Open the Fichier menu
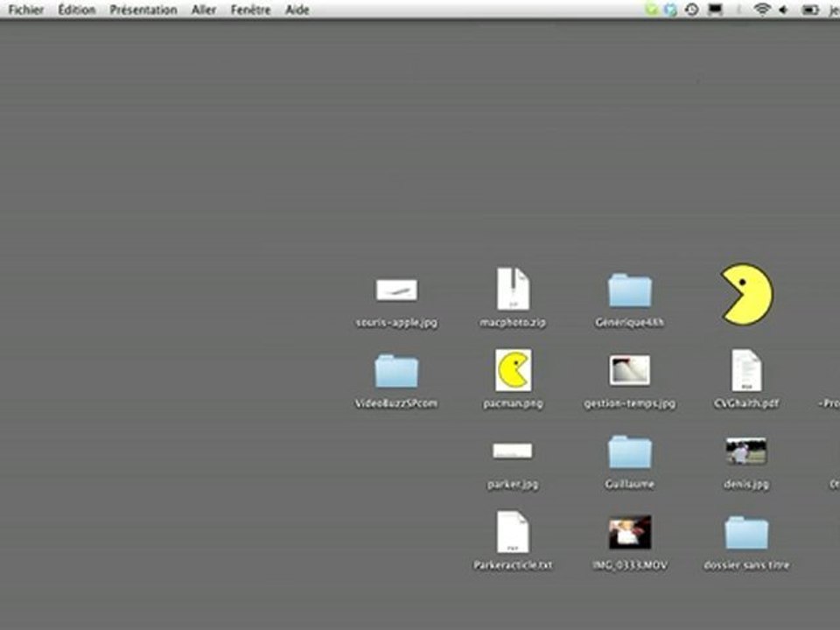The width and height of the screenshot is (840, 630). (x=25, y=10)
